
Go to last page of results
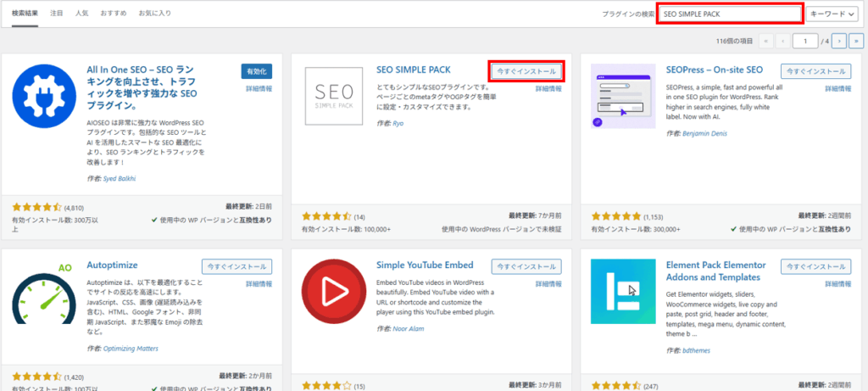click(856, 41)
